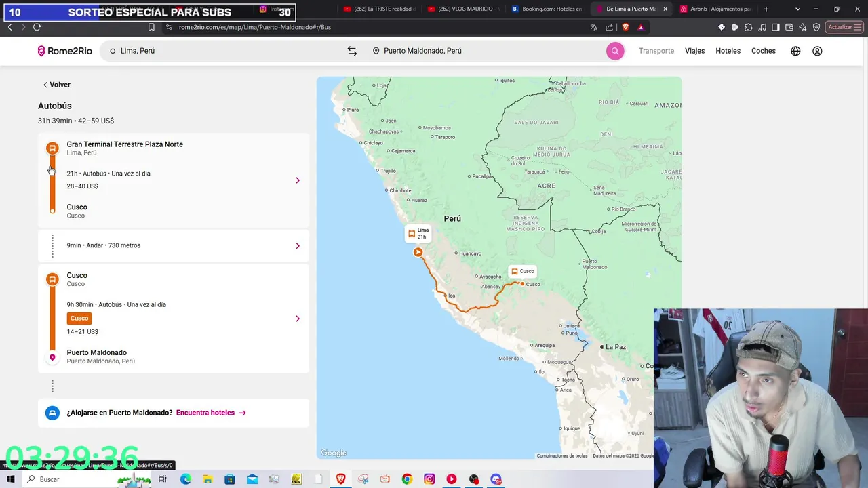This screenshot has width=868, height=488.
Task: Click the translate page icon
Action: (594, 27)
